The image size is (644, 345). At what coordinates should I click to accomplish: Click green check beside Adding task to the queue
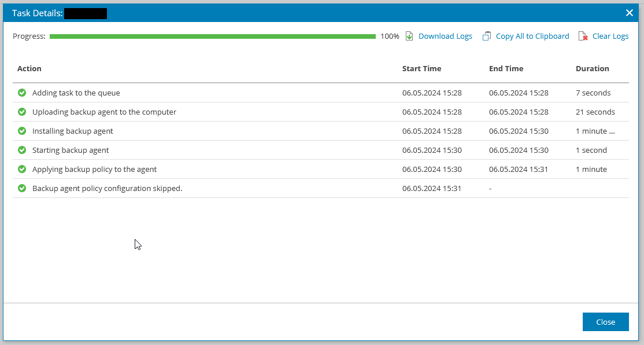pos(21,93)
